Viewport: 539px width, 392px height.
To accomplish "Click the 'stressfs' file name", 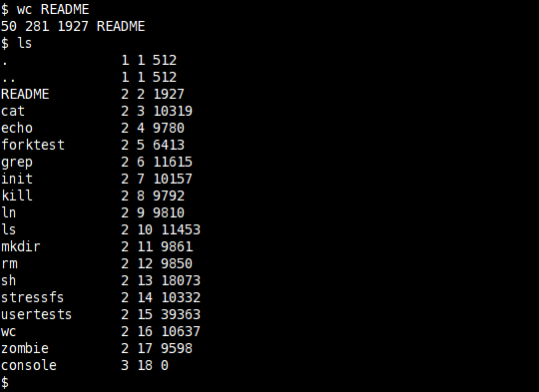I will 33,297.
